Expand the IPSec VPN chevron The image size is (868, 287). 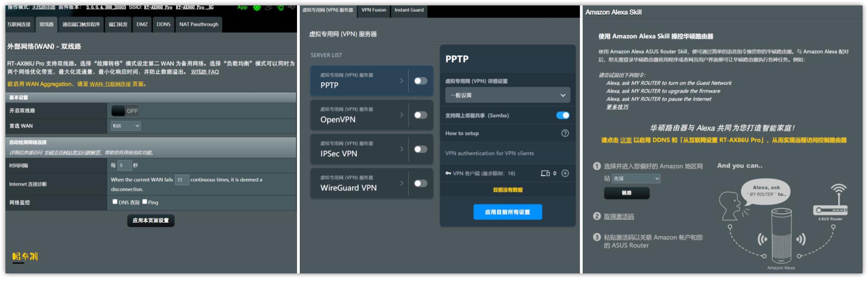pos(401,149)
